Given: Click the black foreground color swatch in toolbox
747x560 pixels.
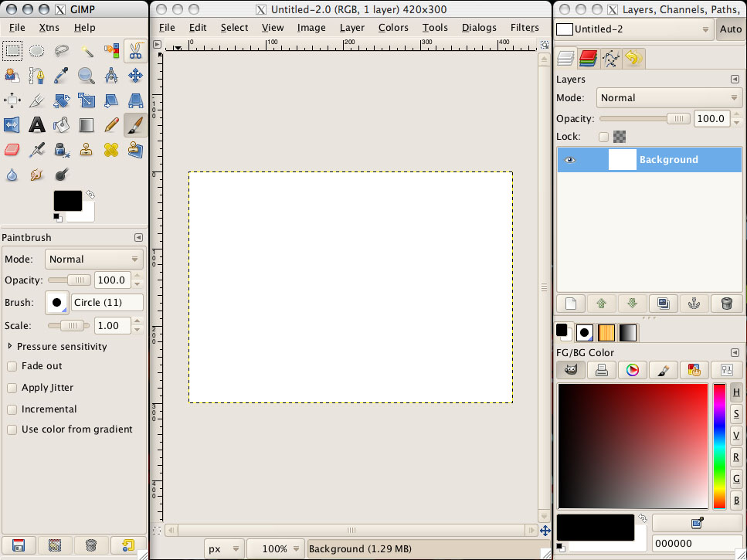Looking at the screenshot, I should pyautogui.click(x=68, y=201).
